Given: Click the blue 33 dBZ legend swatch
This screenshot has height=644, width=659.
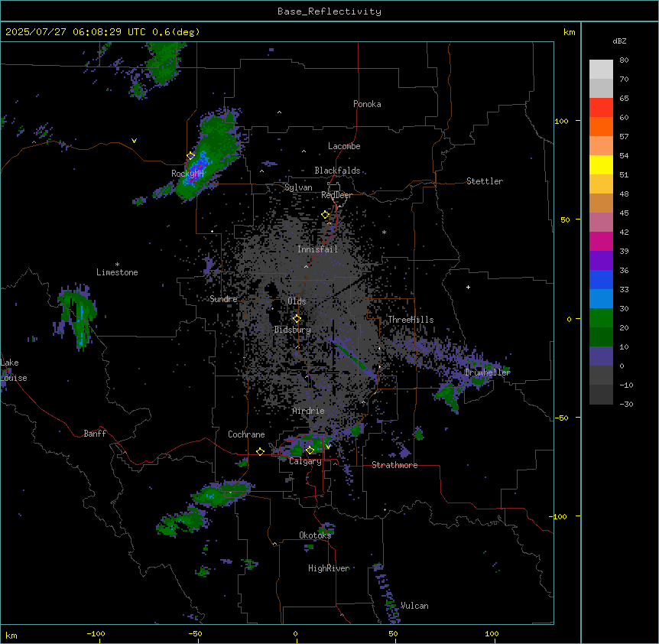Looking at the screenshot, I should (x=601, y=279).
